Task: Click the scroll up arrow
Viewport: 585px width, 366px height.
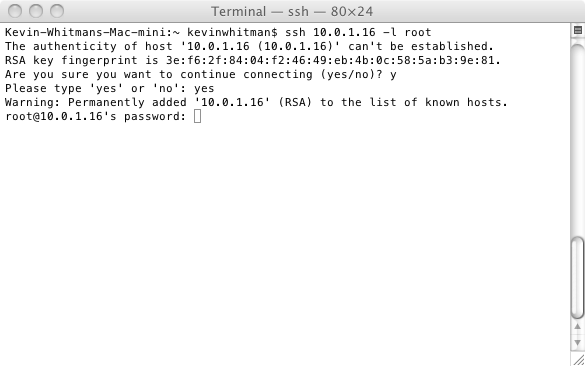Action: pos(578,327)
